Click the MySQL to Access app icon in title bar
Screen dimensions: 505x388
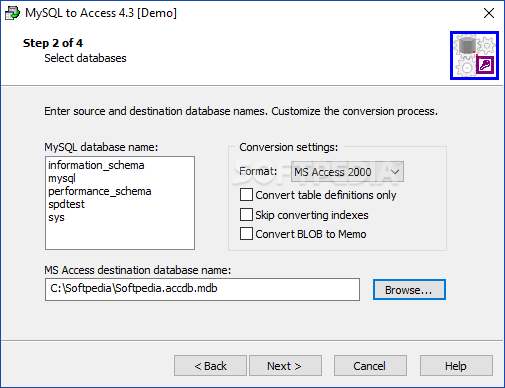click(x=12, y=13)
